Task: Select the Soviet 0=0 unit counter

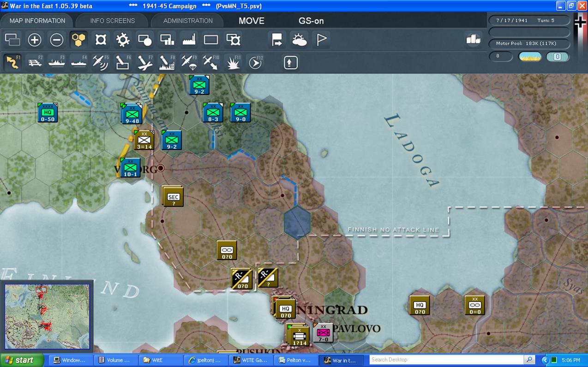Action: pyautogui.click(x=474, y=305)
